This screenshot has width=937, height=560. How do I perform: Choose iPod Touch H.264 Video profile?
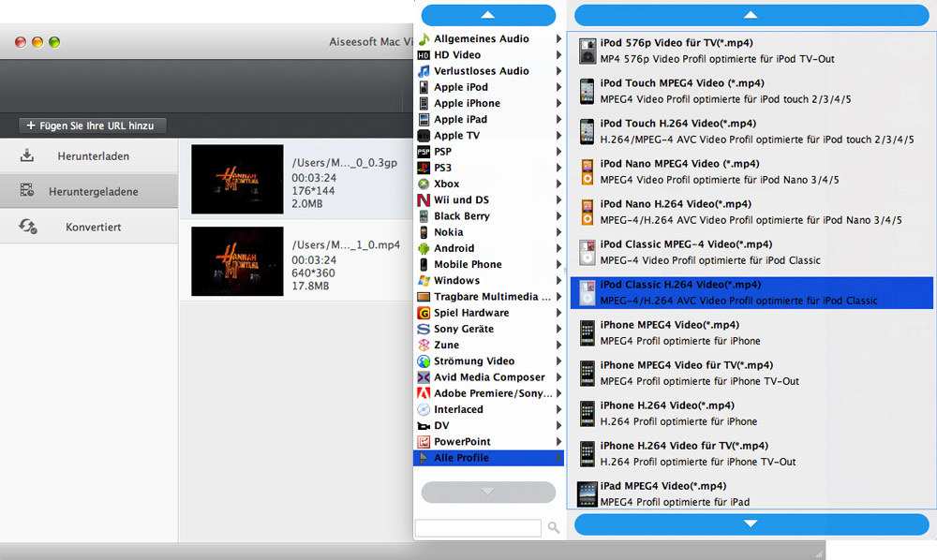click(x=751, y=131)
